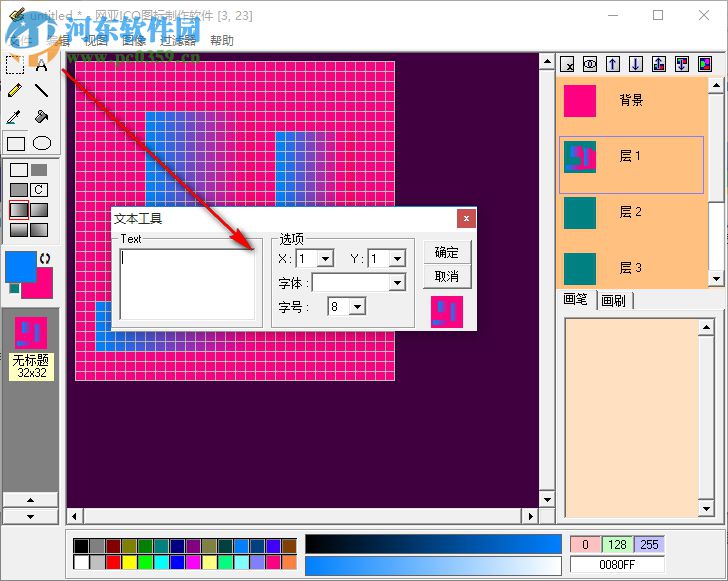The image size is (728, 581).
Task: Pick the red palette swatch
Action: coord(113,562)
